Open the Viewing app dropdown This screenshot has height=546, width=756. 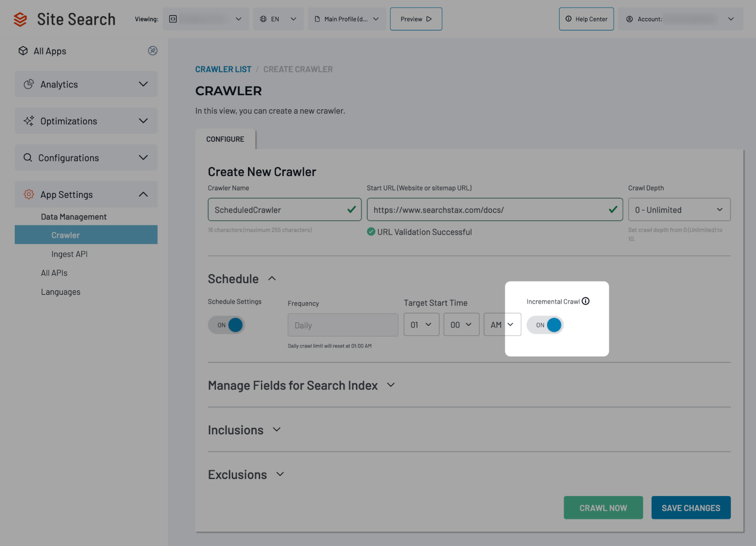[206, 19]
